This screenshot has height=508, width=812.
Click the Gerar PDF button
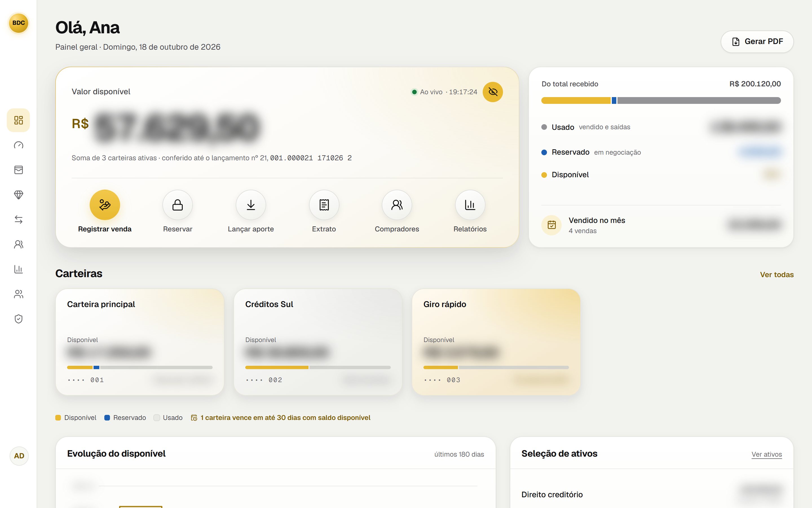(x=757, y=42)
